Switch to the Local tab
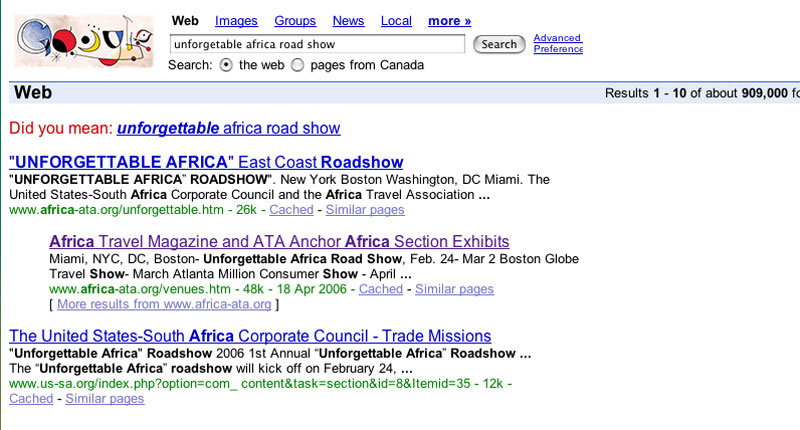Image resolution: width=800 pixels, height=430 pixels. coord(396,21)
